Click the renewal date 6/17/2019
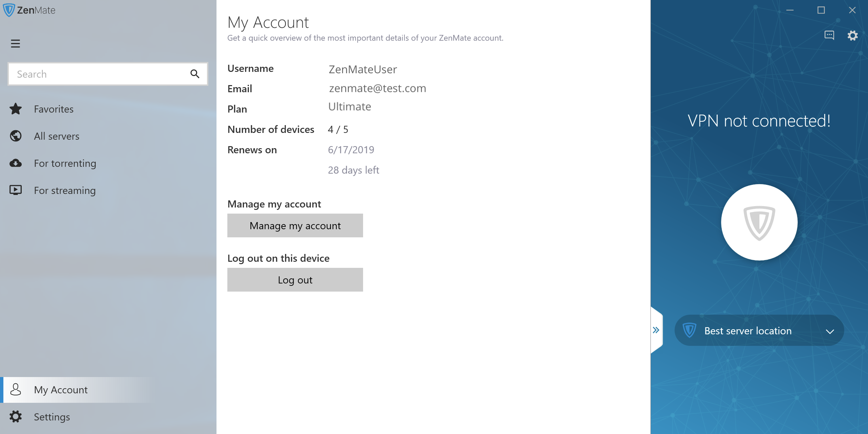The width and height of the screenshot is (868, 434). pyautogui.click(x=351, y=150)
